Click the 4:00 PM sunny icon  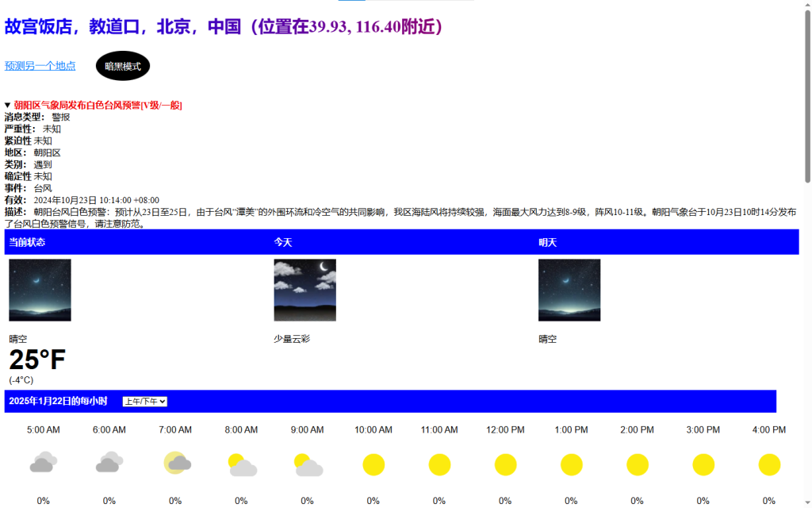[769, 464]
